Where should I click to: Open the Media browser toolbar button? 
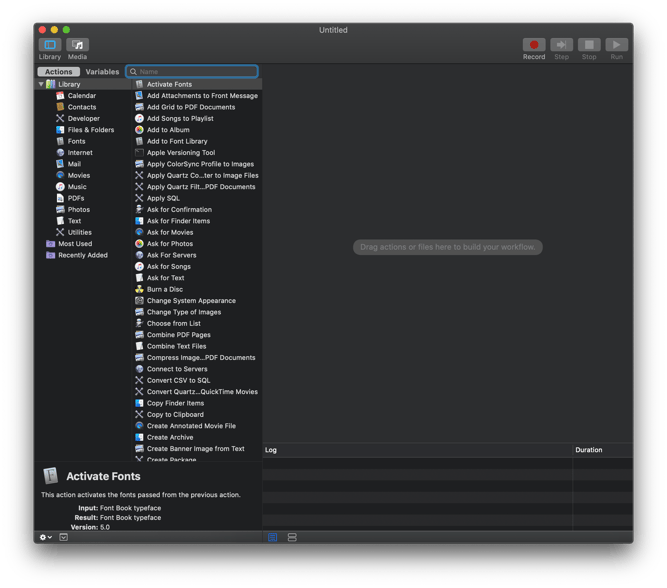(77, 45)
